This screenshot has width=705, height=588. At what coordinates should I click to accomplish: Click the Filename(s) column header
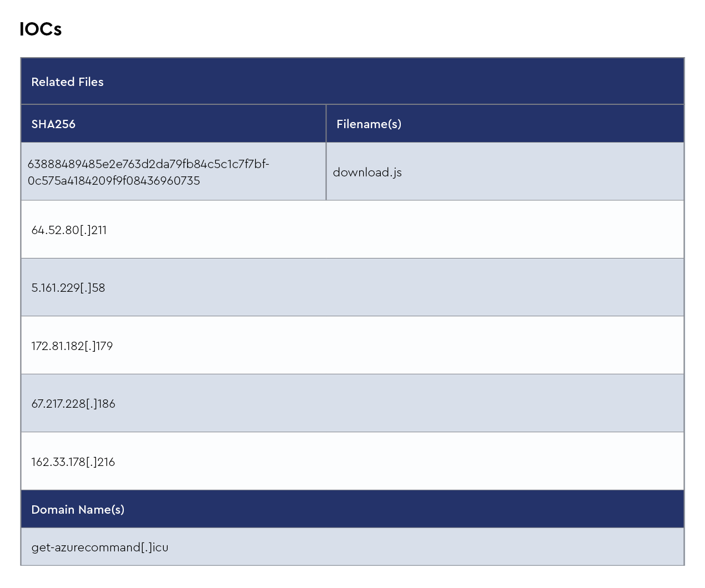pos(369,124)
